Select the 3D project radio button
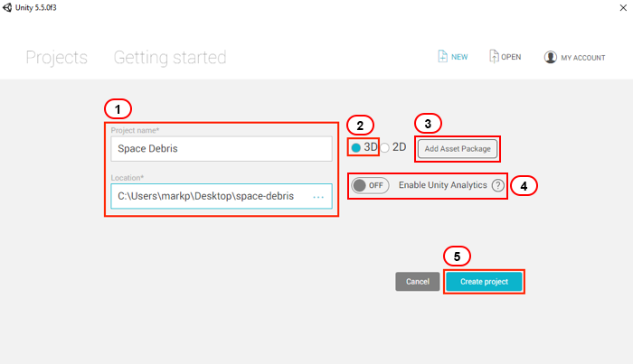633x364 pixels. click(x=355, y=148)
